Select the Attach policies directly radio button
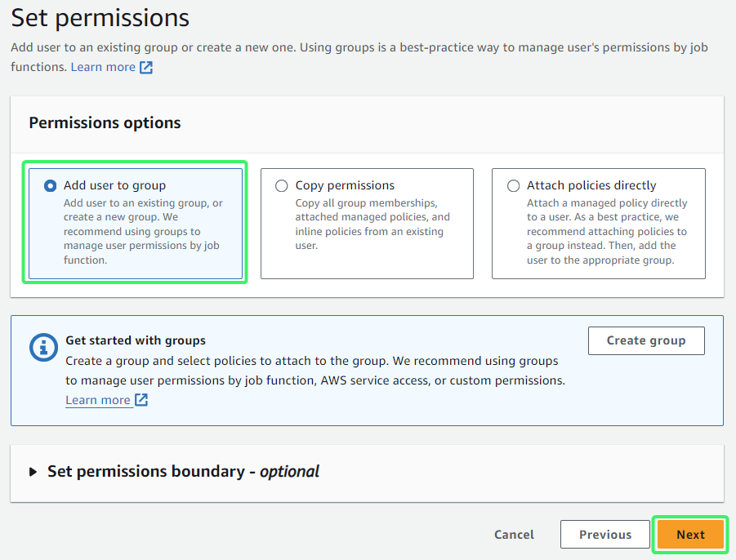Viewport: 736px width, 560px height. click(x=514, y=186)
